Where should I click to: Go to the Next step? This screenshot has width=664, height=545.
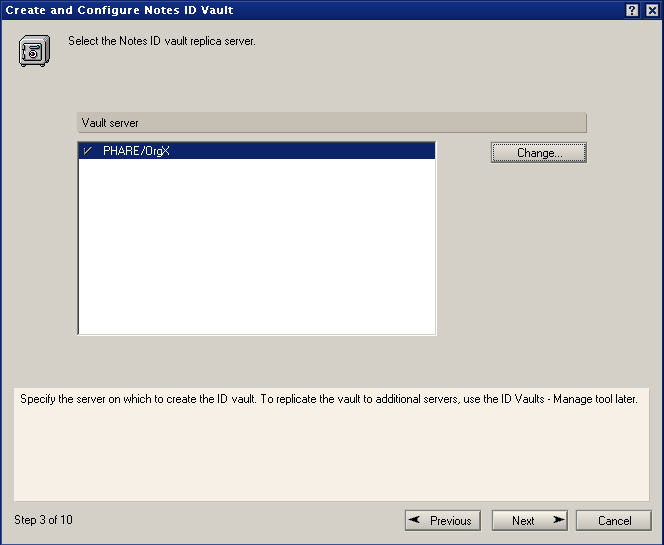[x=529, y=520]
